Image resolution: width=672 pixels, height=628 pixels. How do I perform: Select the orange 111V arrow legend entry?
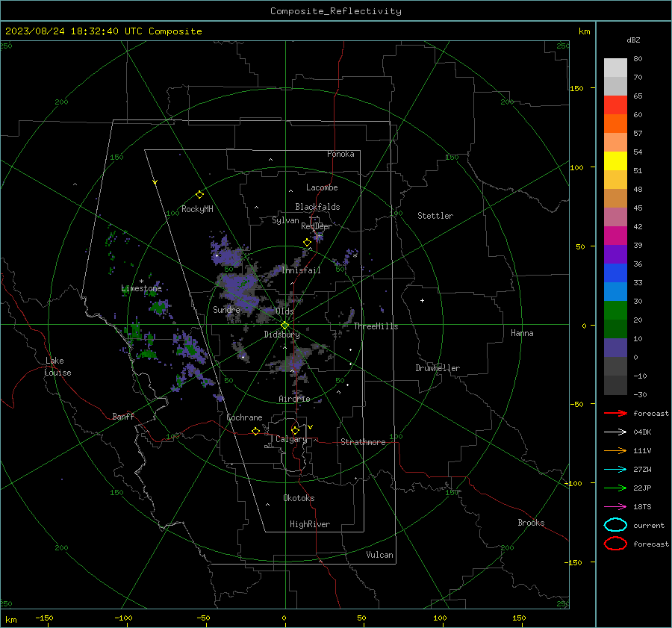[x=615, y=450]
